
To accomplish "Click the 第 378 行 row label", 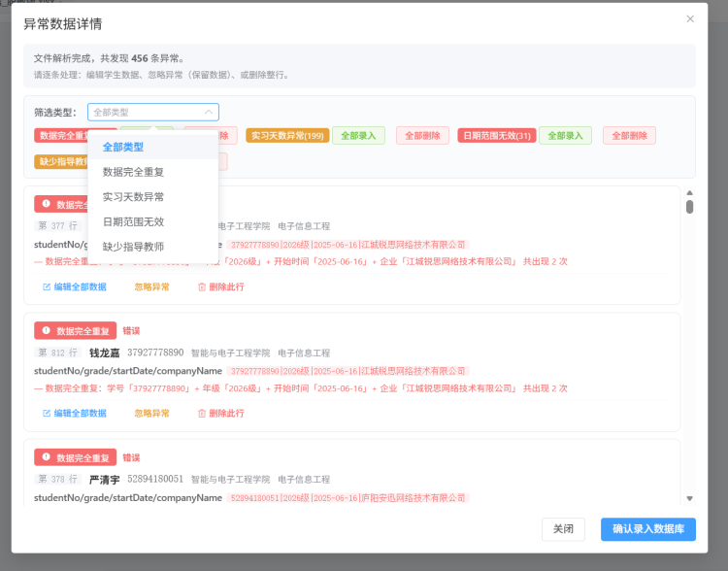I will [x=57, y=479].
